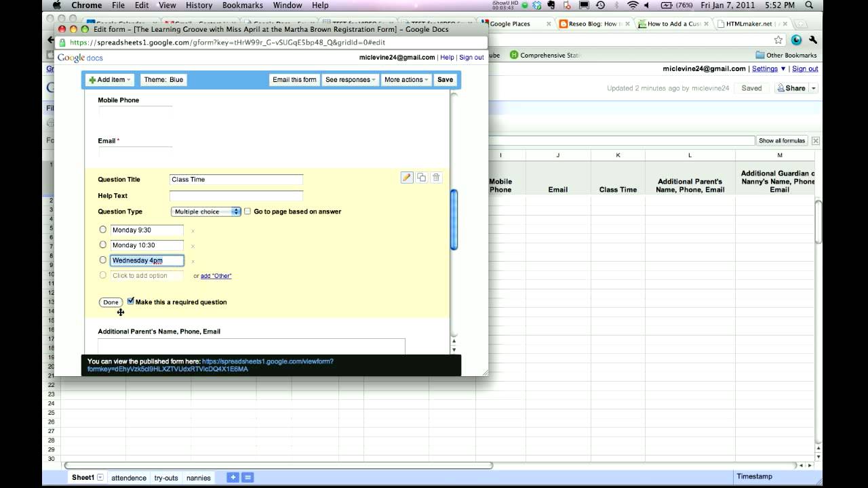The height and width of the screenshot is (488, 868).
Task: Close the Google Places tab
Action: coord(549,24)
